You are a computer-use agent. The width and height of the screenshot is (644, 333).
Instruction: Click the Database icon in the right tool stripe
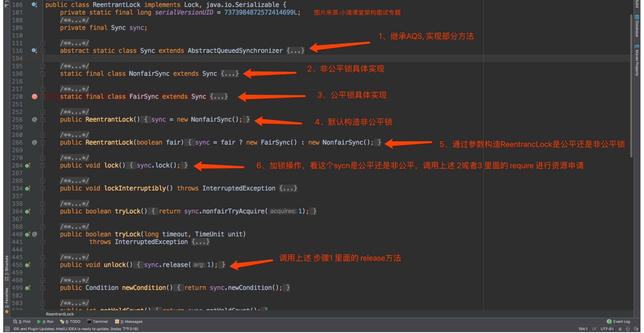(x=637, y=17)
